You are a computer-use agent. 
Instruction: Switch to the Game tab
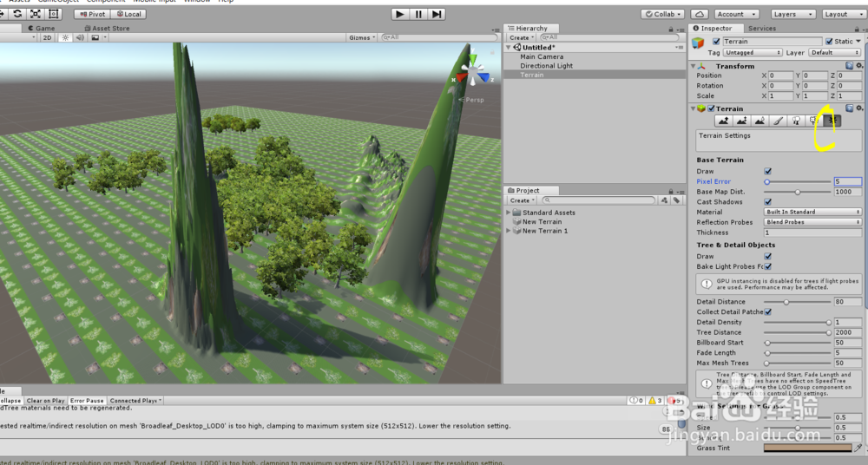(x=42, y=29)
